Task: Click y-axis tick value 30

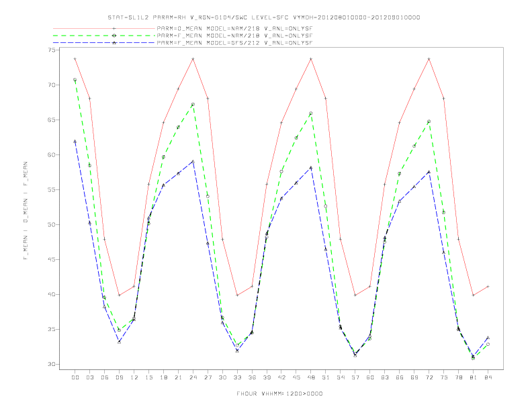Action: 52,364
